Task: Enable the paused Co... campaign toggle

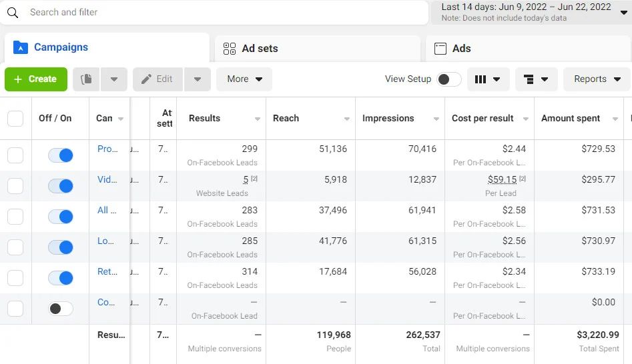Action: [x=61, y=309]
